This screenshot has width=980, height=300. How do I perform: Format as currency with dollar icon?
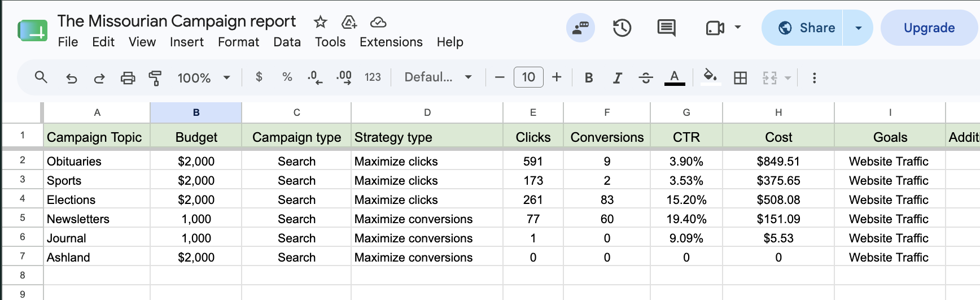tap(259, 77)
